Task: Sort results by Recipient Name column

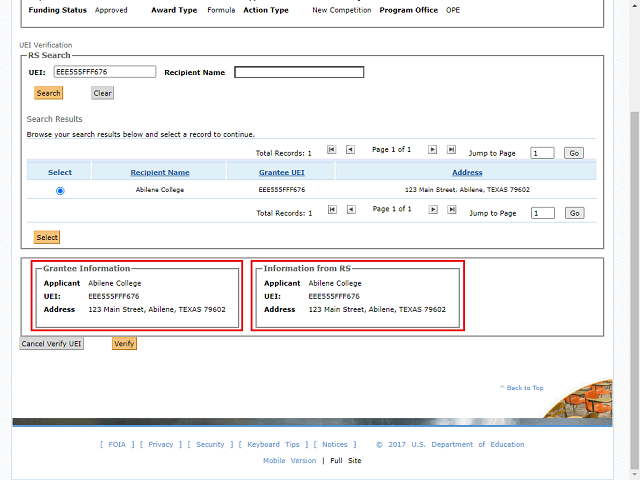Action: [159, 173]
